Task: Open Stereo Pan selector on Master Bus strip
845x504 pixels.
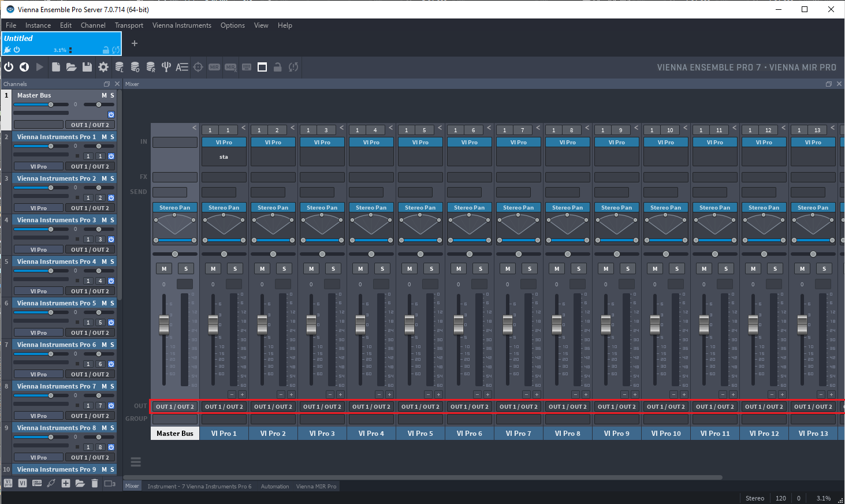Action: tap(175, 207)
